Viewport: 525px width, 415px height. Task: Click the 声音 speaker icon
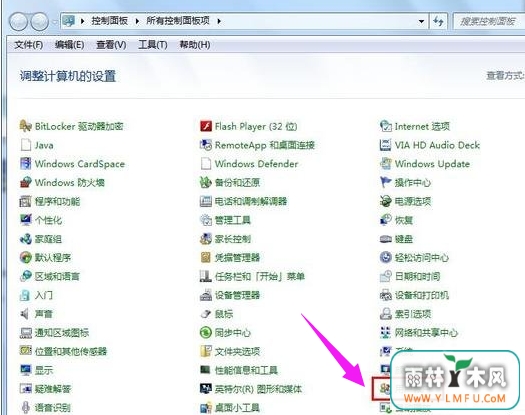[x=25, y=314]
